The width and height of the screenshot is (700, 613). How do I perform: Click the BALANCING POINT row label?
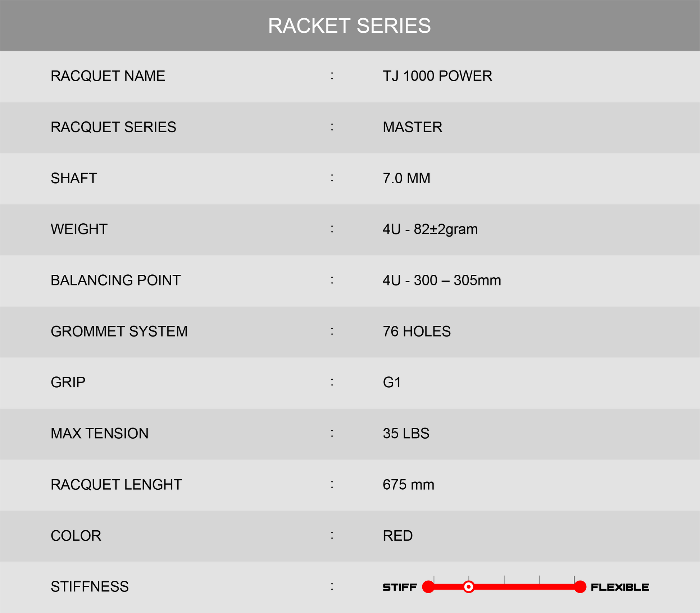click(115, 280)
